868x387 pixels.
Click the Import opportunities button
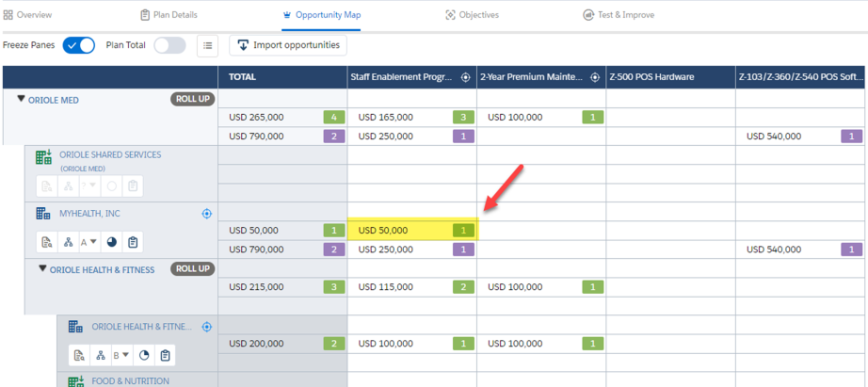(288, 45)
